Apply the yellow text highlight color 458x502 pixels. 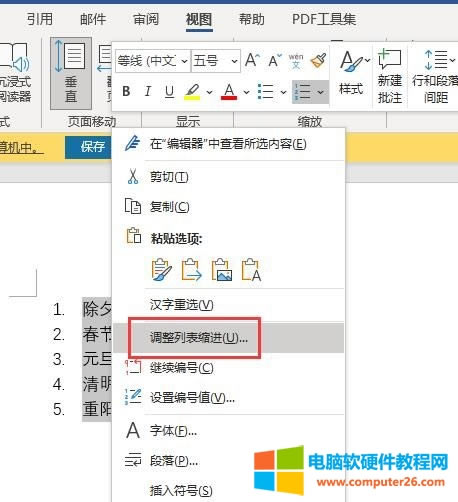[x=193, y=91]
